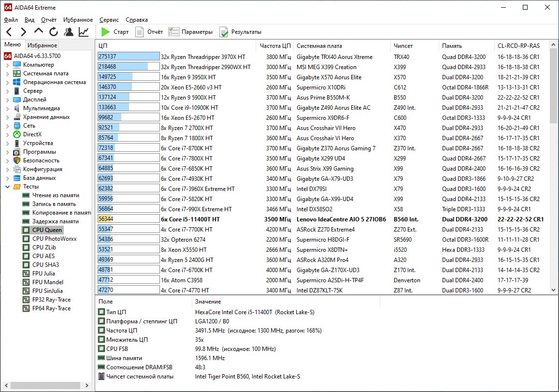Select the Безопасность shield icon
Screen dimensions: 559x392
[x=17, y=160]
